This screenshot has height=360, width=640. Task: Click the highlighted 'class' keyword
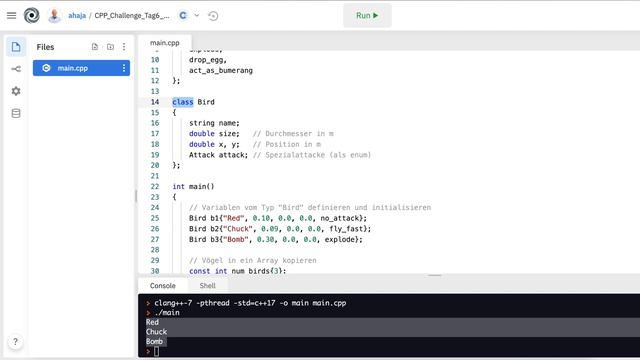182,102
